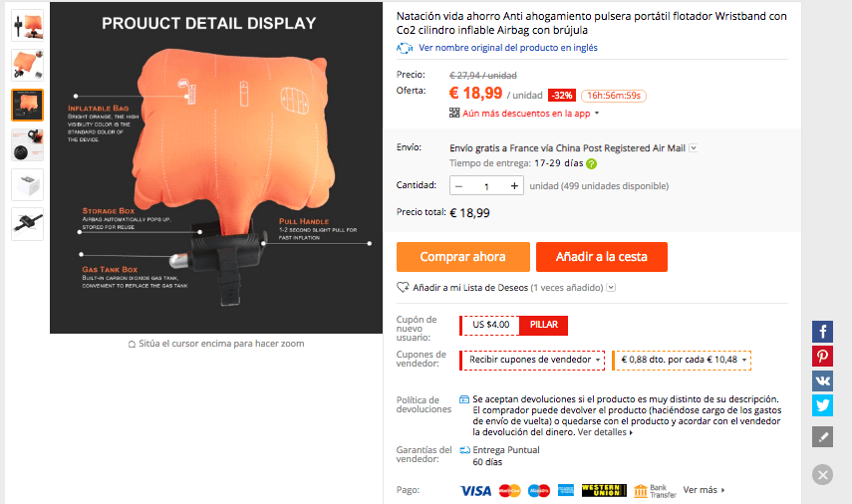The width and height of the screenshot is (852, 504).
Task: Share via the VK icon
Action: click(x=822, y=380)
